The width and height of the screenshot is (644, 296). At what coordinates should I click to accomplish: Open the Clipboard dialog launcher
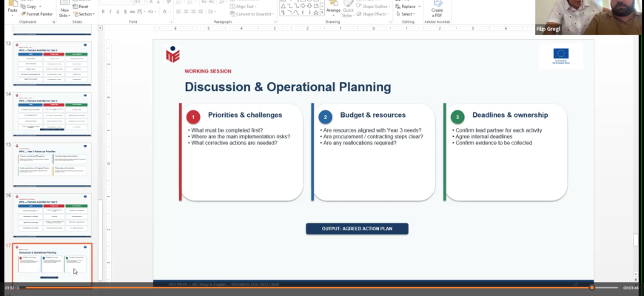54,21
